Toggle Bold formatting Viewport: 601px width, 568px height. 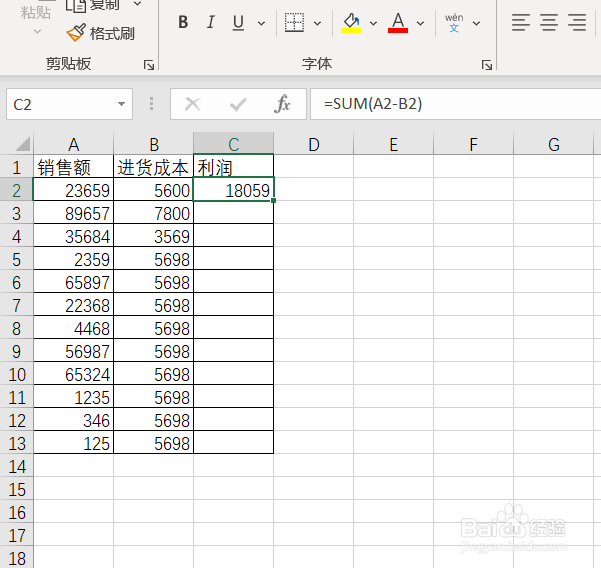tap(183, 22)
